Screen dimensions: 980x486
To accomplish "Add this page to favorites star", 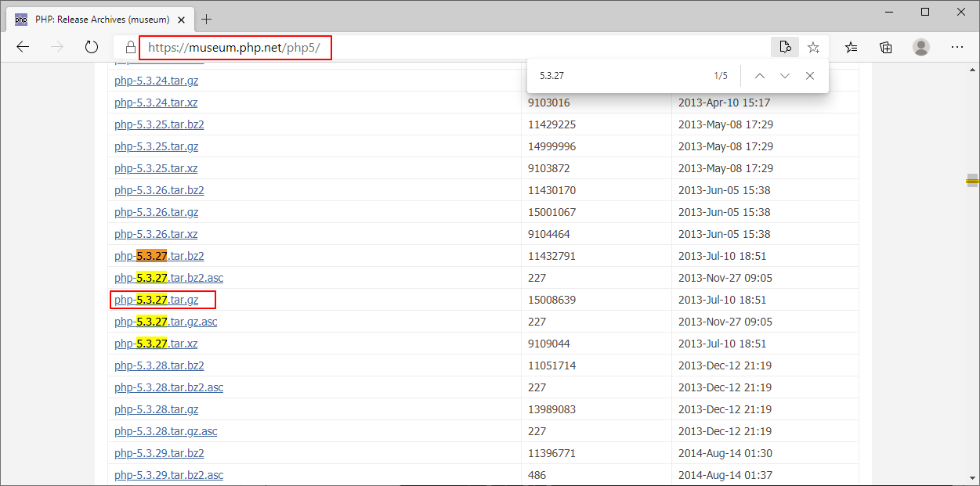I will 814,48.
